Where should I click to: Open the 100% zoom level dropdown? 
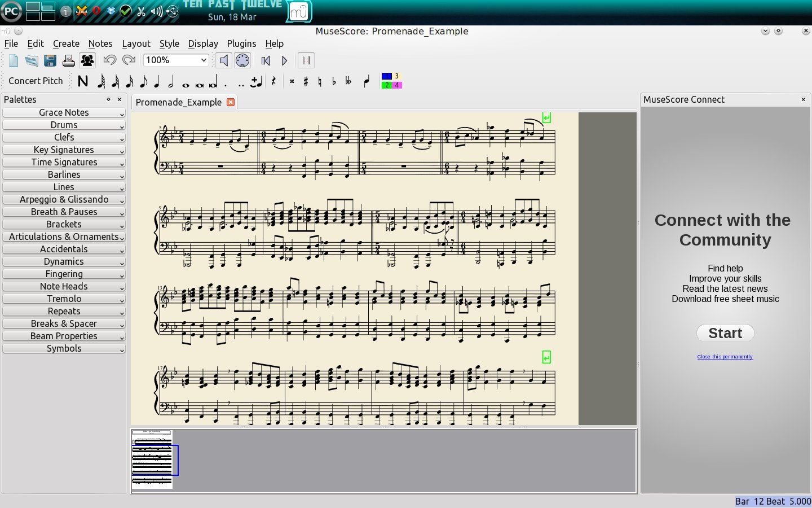point(176,60)
